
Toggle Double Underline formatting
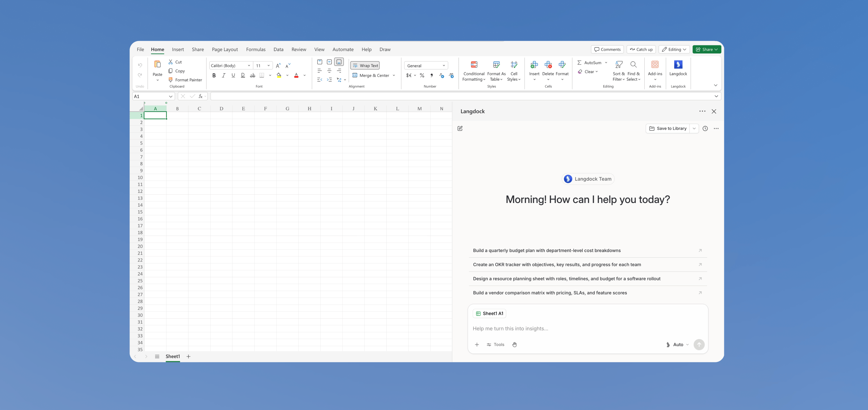243,75
